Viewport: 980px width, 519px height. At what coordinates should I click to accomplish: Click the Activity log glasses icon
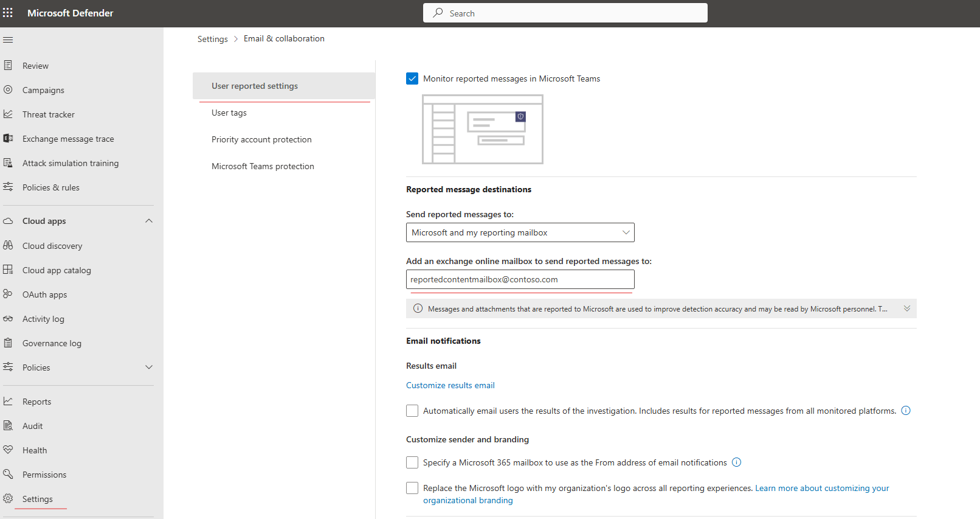pos(8,318)
